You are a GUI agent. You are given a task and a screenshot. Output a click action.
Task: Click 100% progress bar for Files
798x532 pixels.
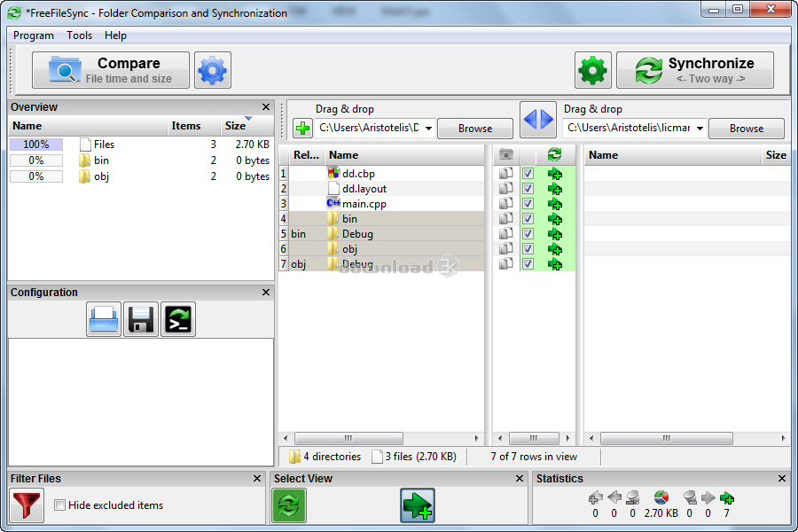36,145
